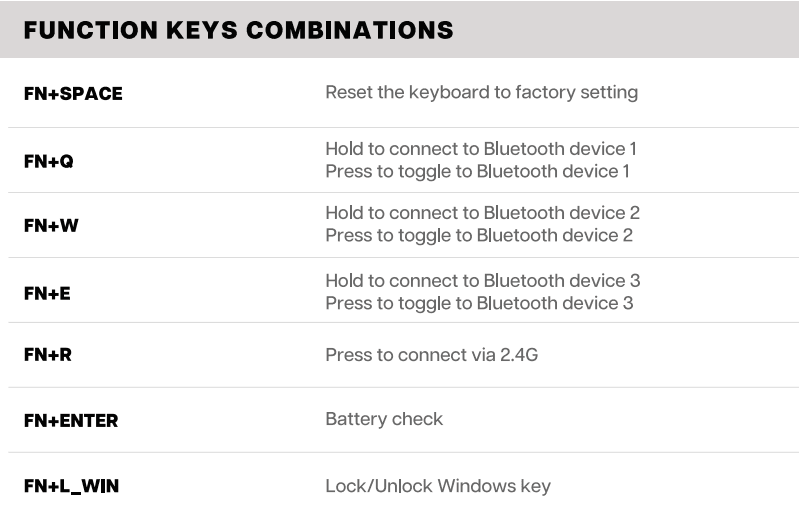Click the FN+E shortcut label
The width and height of the screenshot is (799, 523).
tap(47, 294)
